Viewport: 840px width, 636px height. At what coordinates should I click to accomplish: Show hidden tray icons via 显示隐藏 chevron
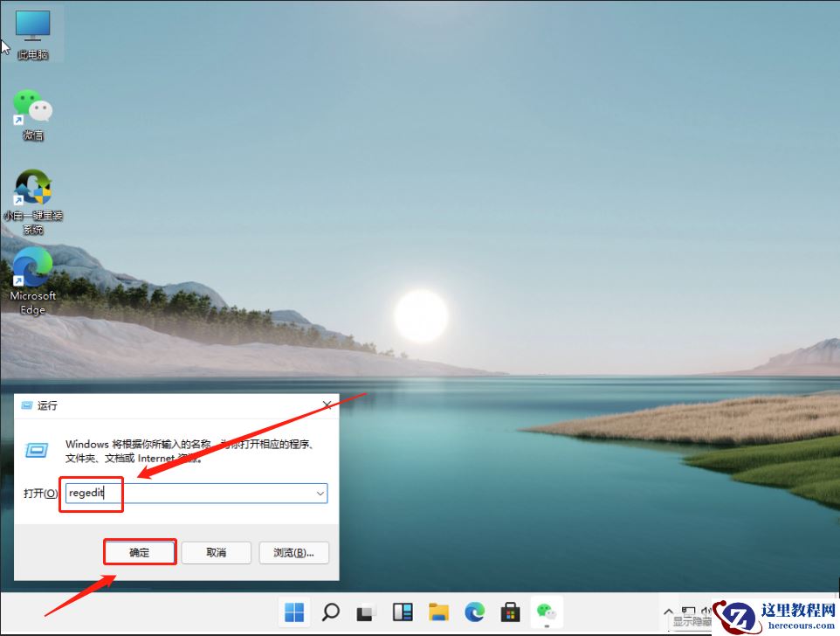pyautogui.click(x=668, y=612)
